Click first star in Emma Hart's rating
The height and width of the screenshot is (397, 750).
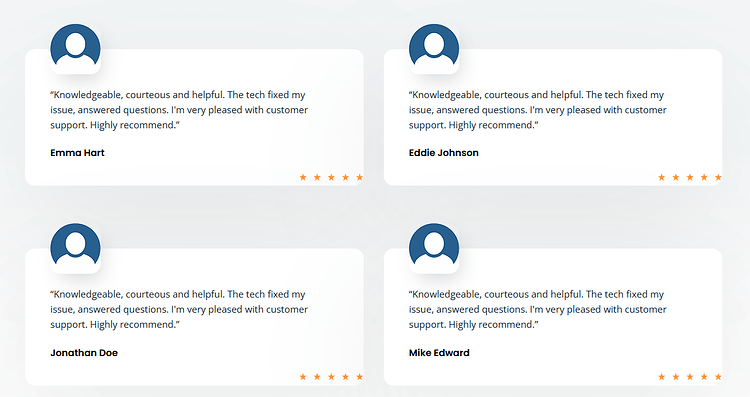pos(303,177)
